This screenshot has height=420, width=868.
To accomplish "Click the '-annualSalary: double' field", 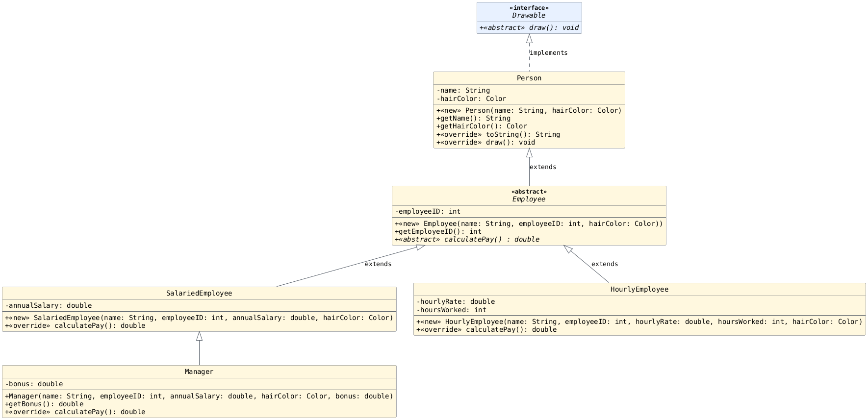I will (49, 306).
